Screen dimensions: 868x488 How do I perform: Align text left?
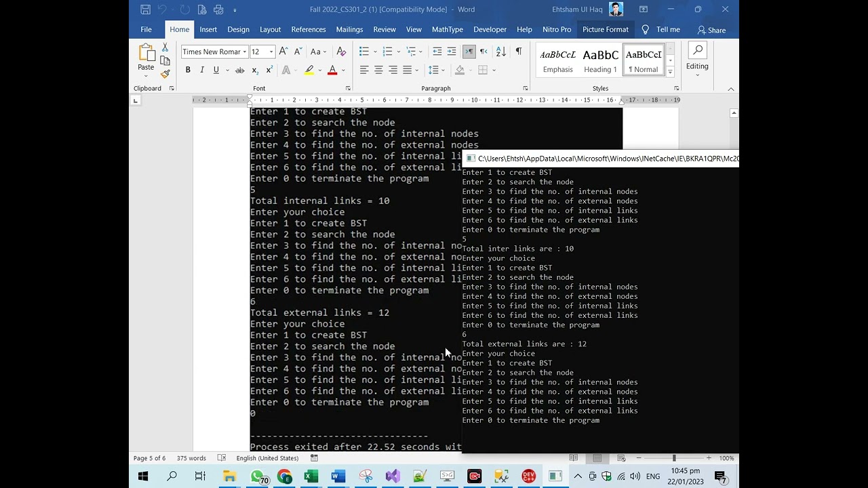click(364, 70)
